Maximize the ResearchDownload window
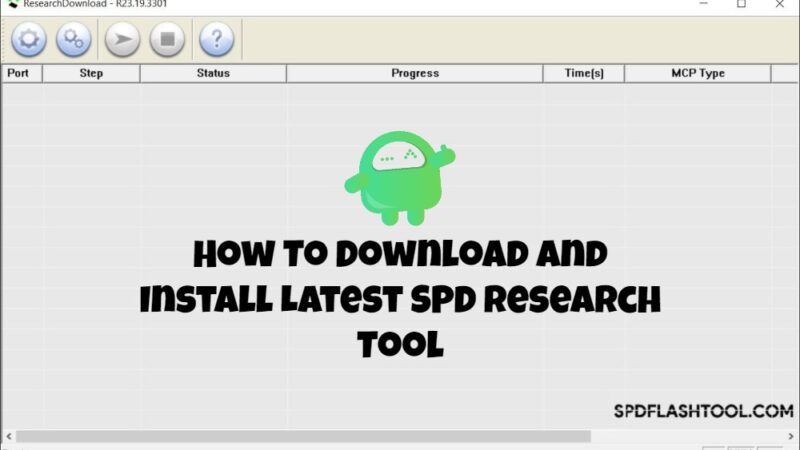This screenshot has width=800, height=450. click(741, 4)
